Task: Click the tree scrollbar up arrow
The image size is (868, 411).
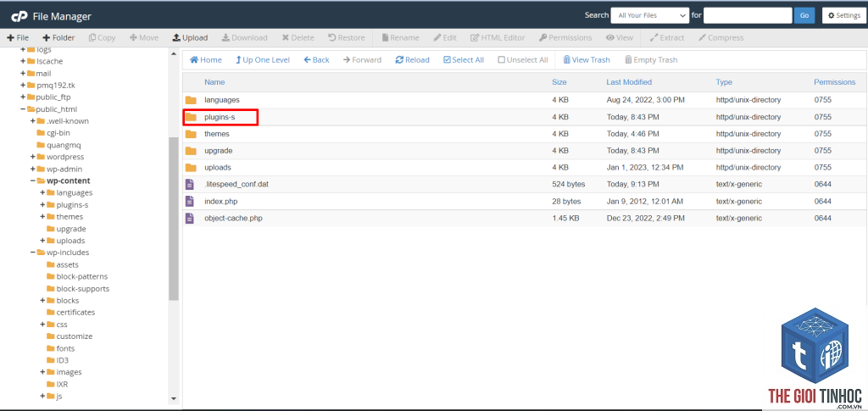Action: coord(174,53)
